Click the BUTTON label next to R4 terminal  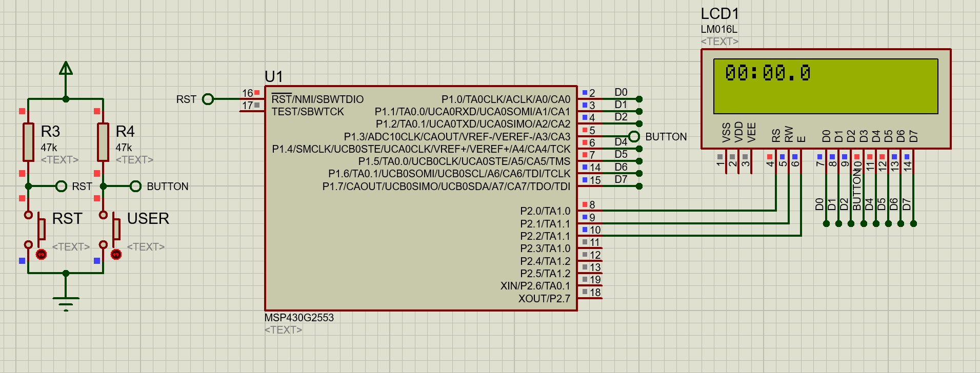[x=168, y=186]
